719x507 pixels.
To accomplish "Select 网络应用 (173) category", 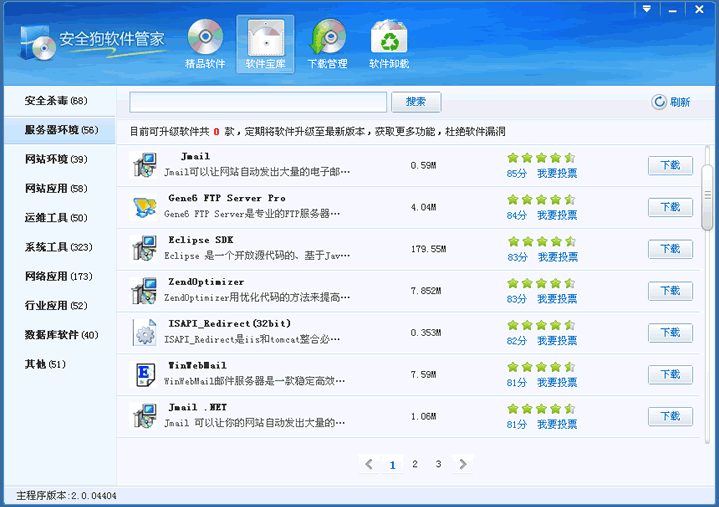I will click(x=59, y=276).
